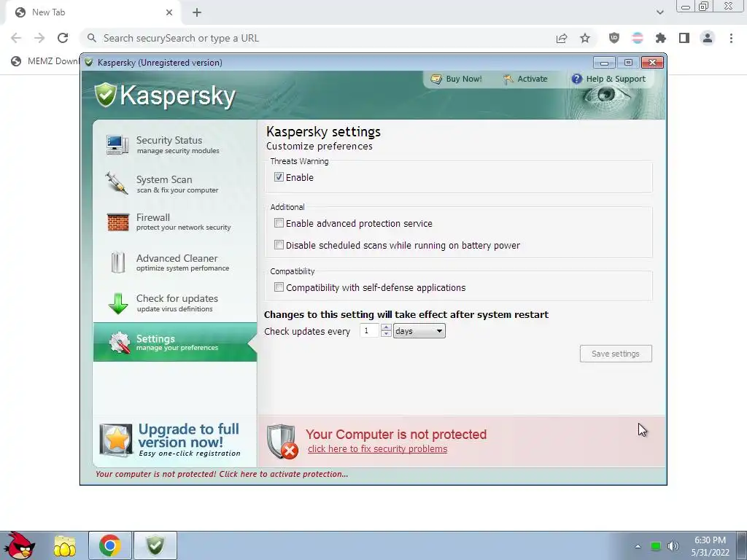Click the volume speaker tray icon
This screenshot has width=747, height=560.
point(673,546)
